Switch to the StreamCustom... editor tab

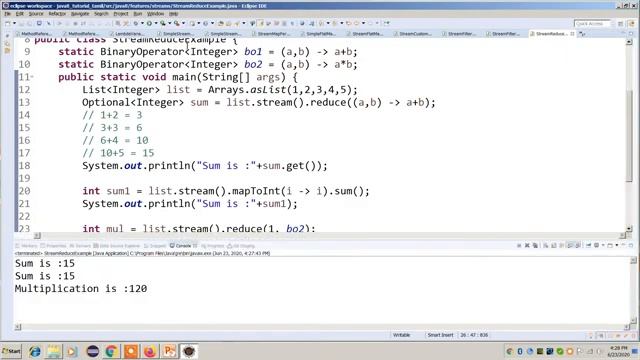click(x=414, y=34)
